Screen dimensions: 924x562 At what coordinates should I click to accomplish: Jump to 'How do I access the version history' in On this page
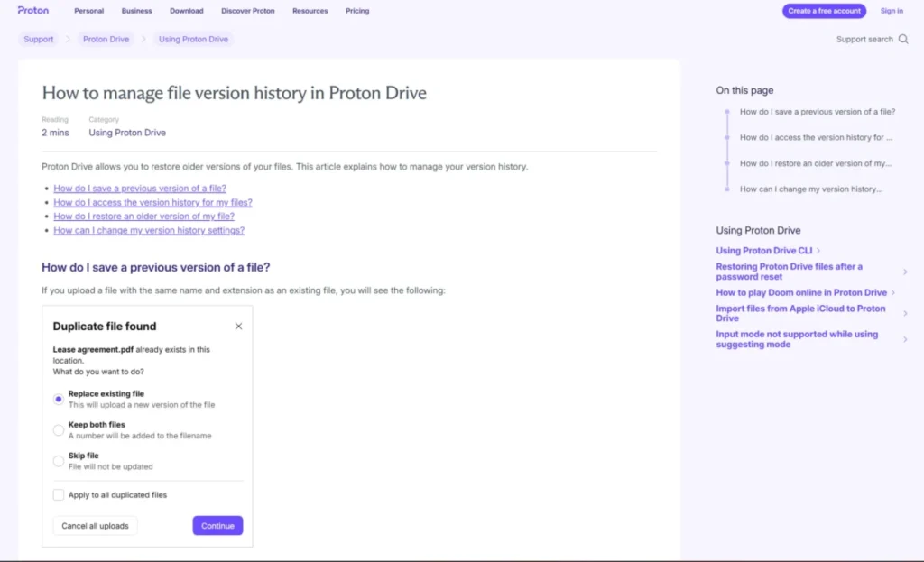tap(816, 137)
